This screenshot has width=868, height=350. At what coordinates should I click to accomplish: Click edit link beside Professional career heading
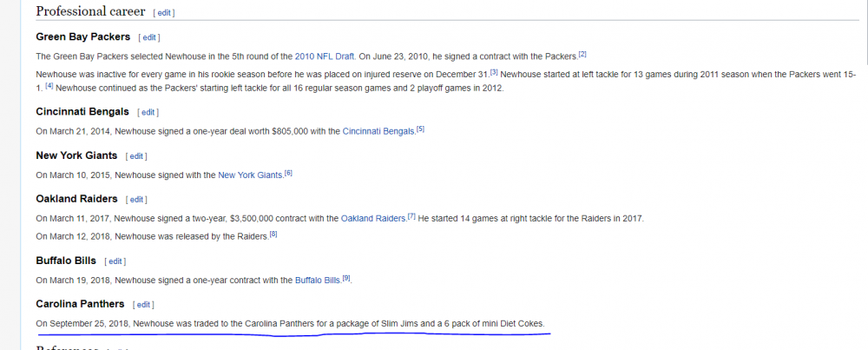pyautogui.click(x=164, y=13)
